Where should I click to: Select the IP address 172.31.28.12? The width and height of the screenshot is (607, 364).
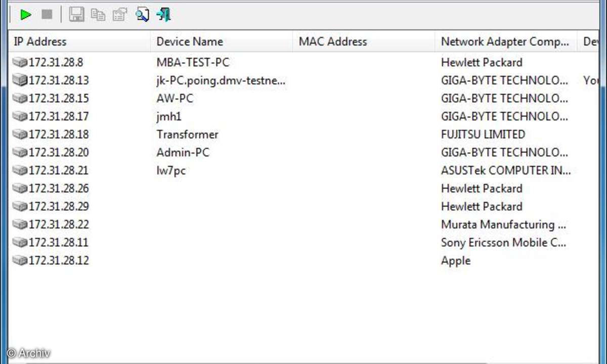[x=59, y=260]
